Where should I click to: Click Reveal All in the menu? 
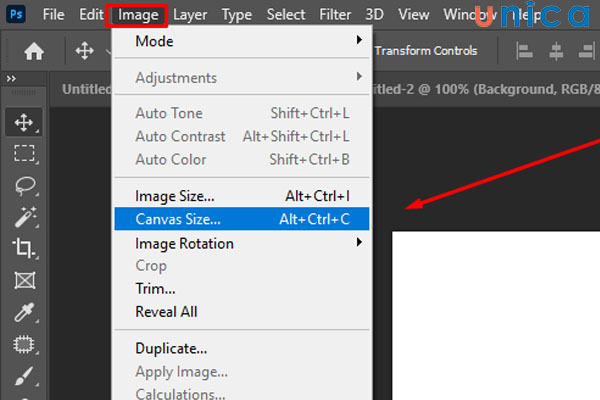coord(166,311)
